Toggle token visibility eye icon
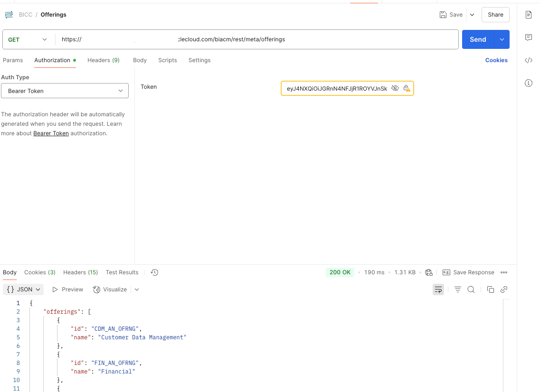540x392 pixels. tap(395, 88)
